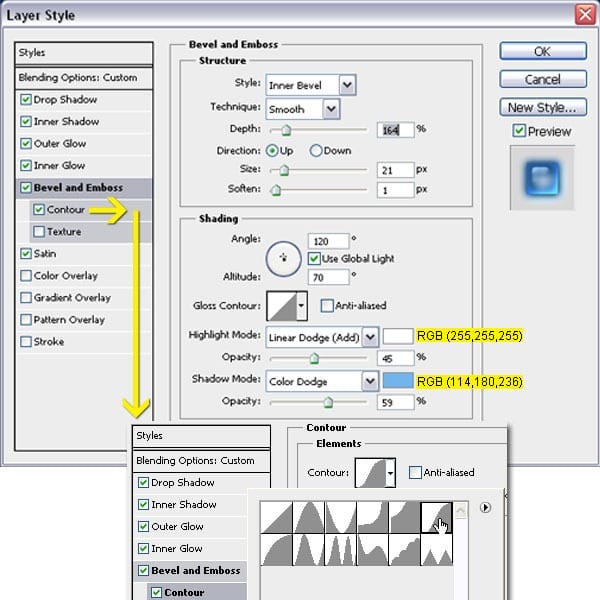Toggle the Outer Glow checkbox in main list
600x600 pixels.
point(26,144)
